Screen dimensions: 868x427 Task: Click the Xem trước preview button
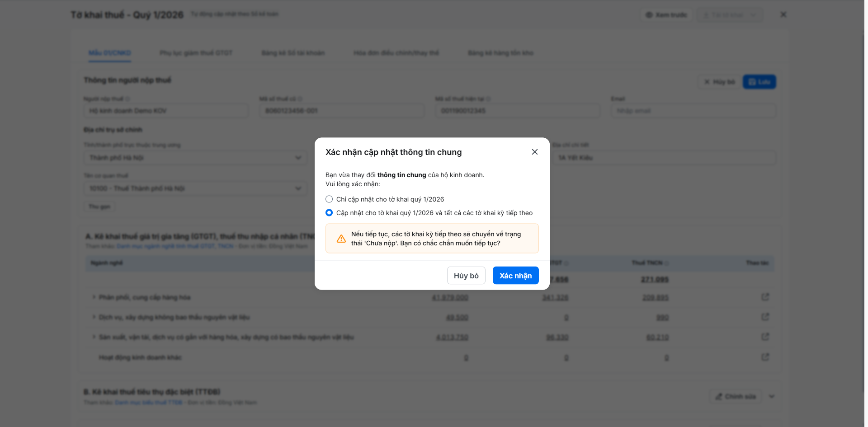pyautogui.click(x=666, y=15)
